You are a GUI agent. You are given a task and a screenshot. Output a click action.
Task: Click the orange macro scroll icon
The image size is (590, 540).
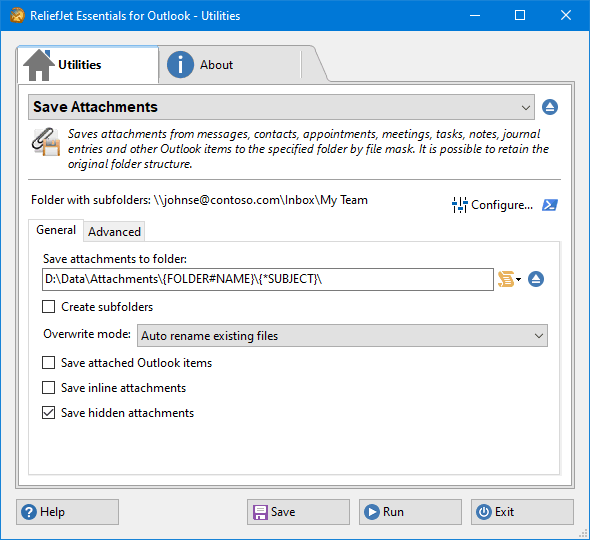point(505,279)
